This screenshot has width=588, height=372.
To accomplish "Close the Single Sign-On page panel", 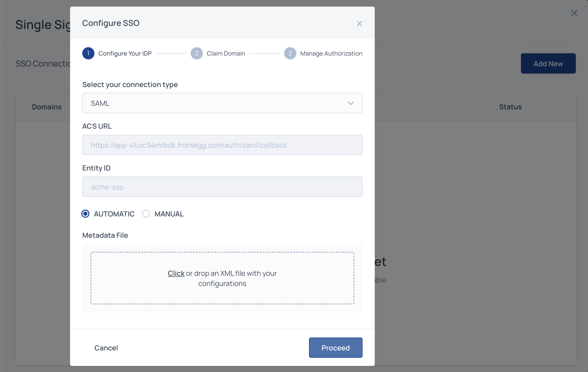I will pos(574,13).
